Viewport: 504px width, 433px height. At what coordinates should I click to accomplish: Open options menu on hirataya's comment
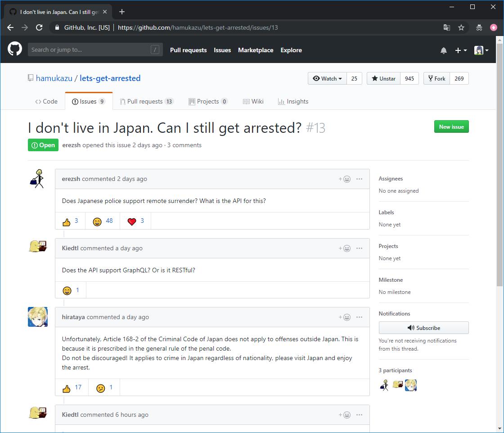pos(360,317)
